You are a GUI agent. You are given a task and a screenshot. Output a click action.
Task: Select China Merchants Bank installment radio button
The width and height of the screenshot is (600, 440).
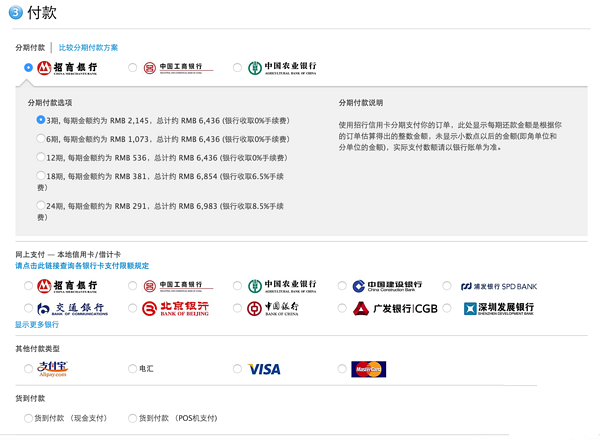(x=28, y=68)
